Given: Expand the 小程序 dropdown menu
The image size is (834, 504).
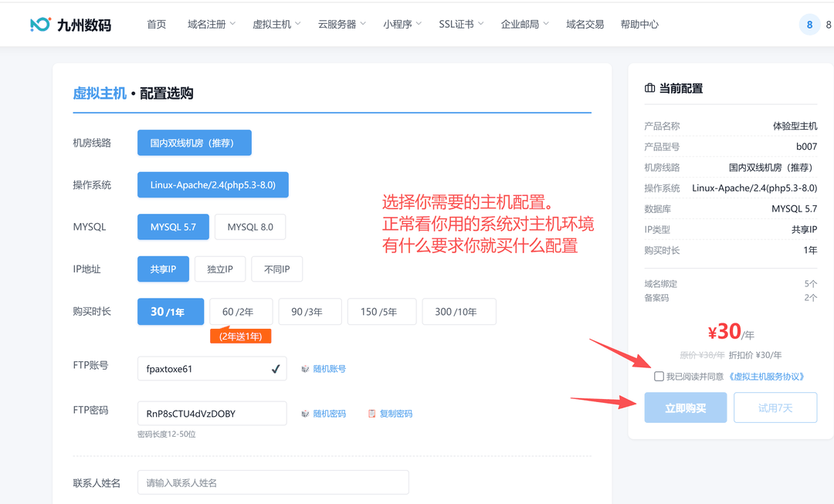Looking at the screenshot, I should 402,25.
